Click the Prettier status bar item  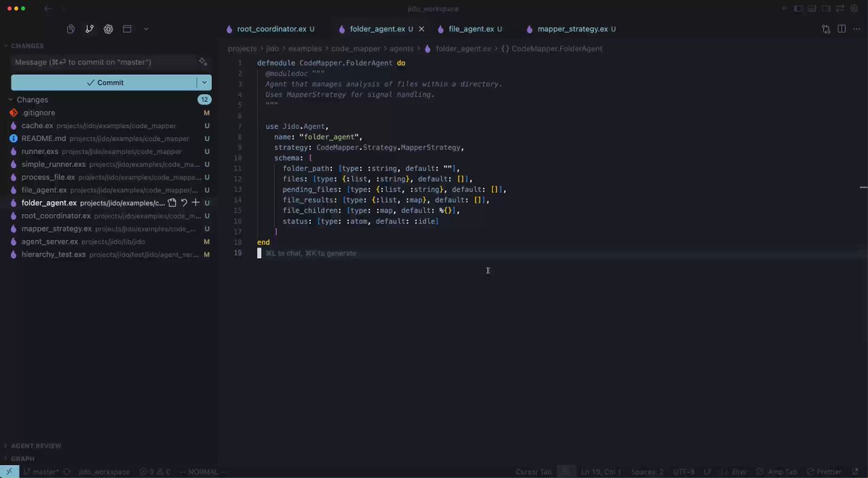tap(825, 471)
